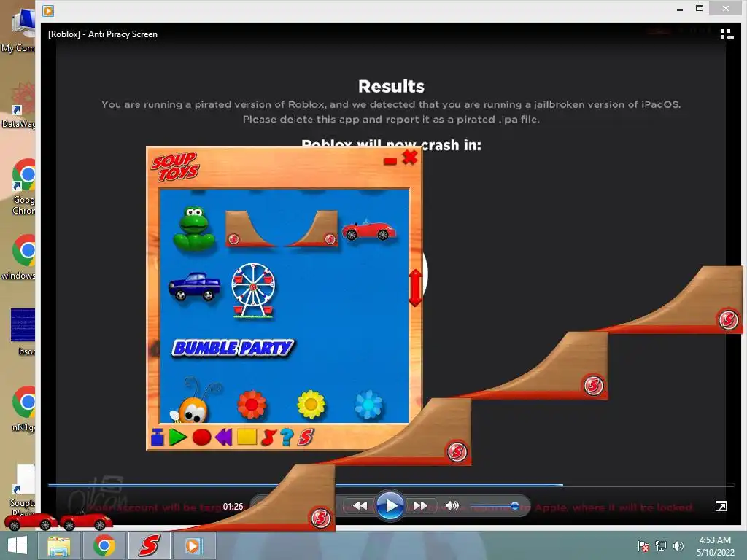The width and height of the screenshot is (747, 560).
Task: Minimize the media player window
Action: coord(680,9)
